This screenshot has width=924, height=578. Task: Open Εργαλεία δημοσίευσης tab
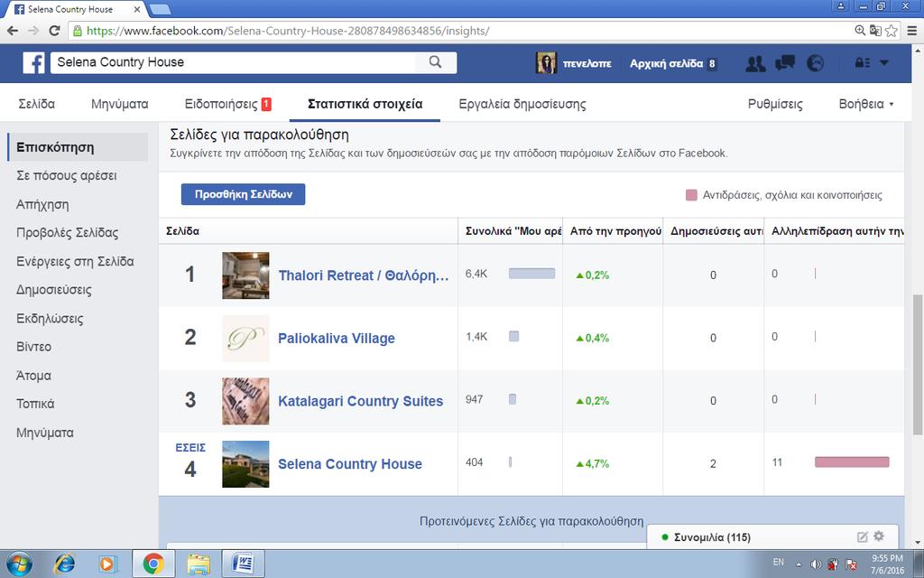tap(522, 105)
